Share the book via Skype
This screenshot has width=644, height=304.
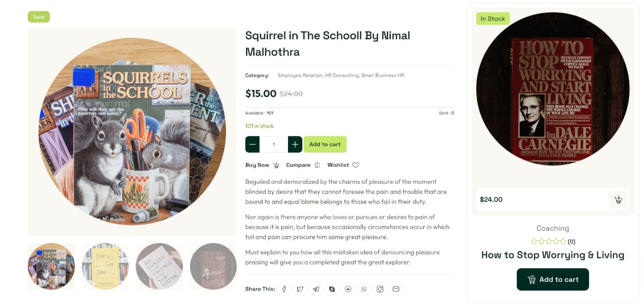(x=332, y=289)
